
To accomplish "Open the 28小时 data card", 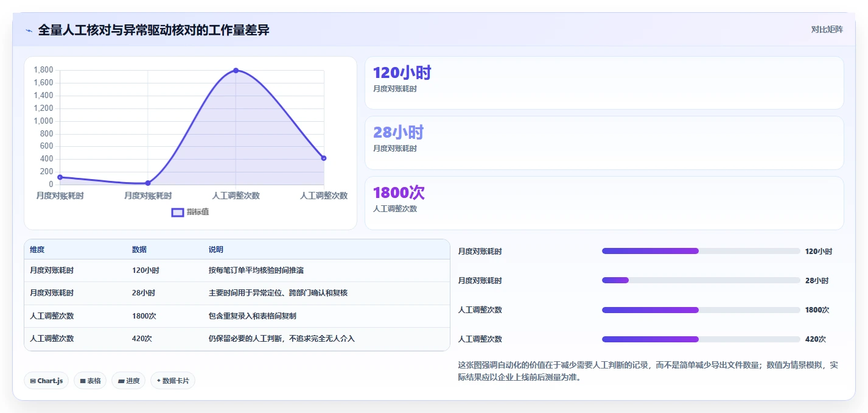I will pos(604,143).
